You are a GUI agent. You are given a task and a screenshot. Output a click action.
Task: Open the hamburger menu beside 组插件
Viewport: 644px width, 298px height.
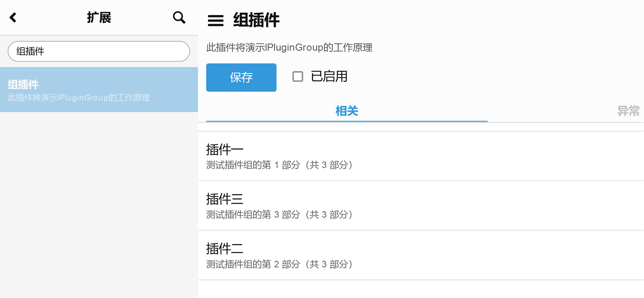[215, 21]
